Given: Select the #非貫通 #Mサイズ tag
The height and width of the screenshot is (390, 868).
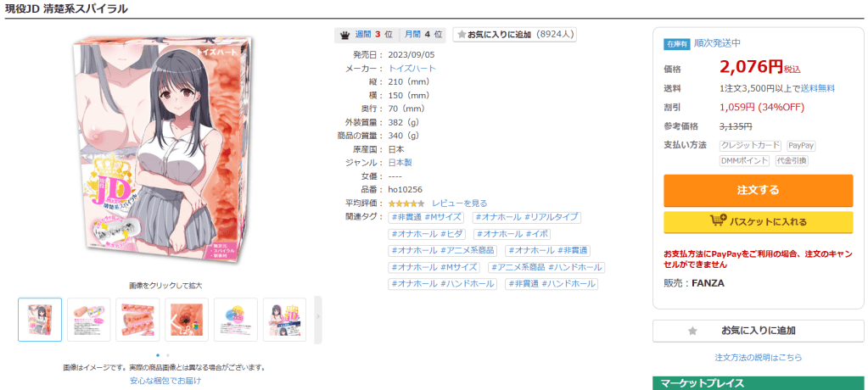Looking at the screenshot, I should tap(426, 217).
